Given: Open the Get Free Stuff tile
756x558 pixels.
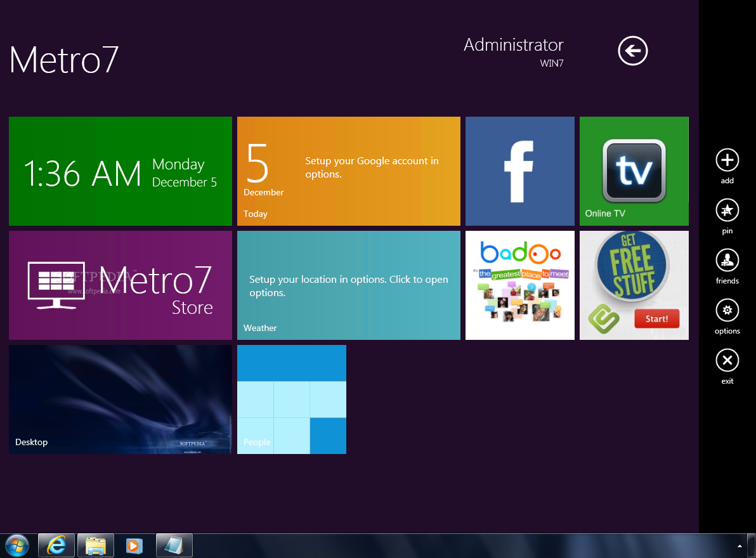Looking at the screenshot, I should click(x=634, y=285).
